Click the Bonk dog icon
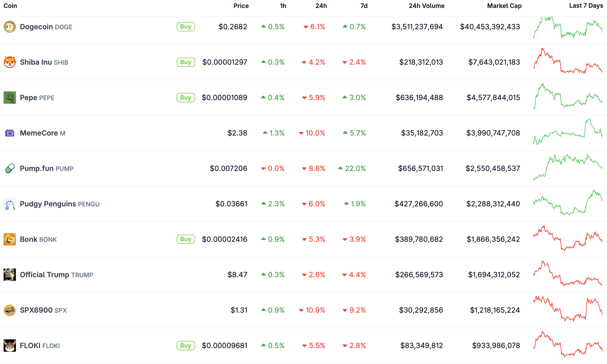The width and height of the screenshot is (607, 364). point(10,239)
